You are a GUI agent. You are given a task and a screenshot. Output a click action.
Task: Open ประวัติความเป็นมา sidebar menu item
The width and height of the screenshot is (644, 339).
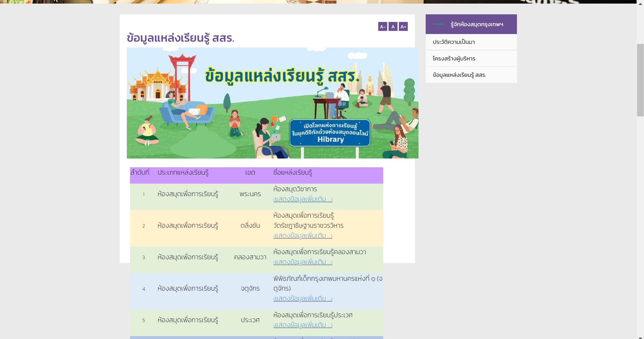coord(453,42)
